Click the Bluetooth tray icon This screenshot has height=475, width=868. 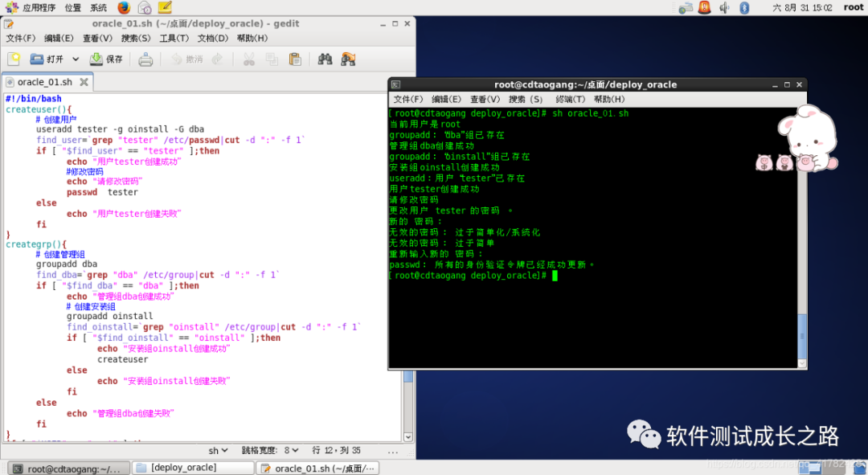744,7
